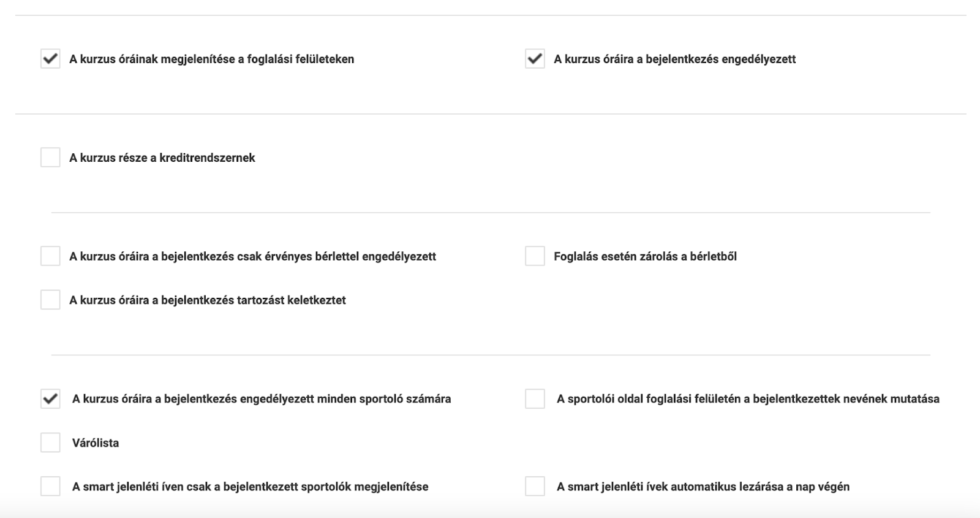Viewport: 980px width, 518px height.
Task: Enable the Várólista checkbox
Action: 50,443
